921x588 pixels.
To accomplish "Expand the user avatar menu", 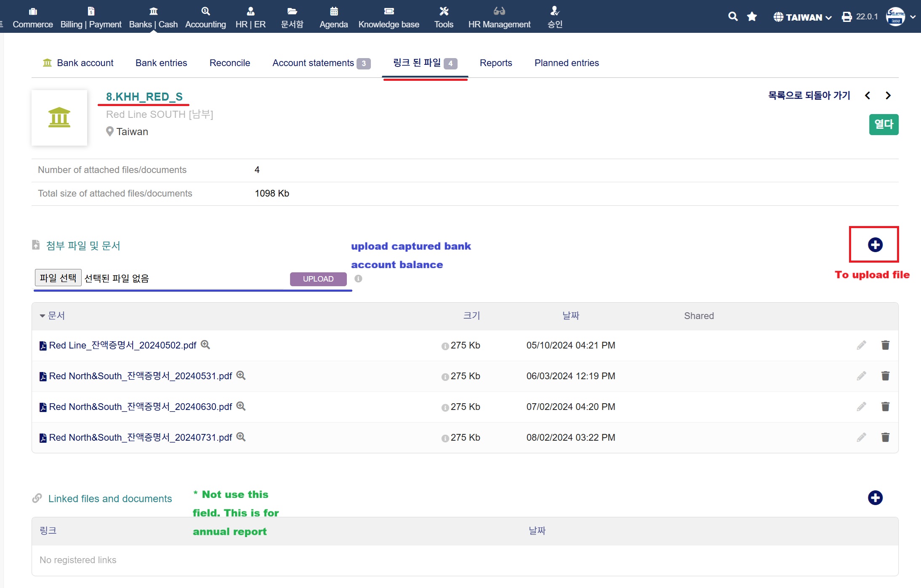I will coord(900,17).
